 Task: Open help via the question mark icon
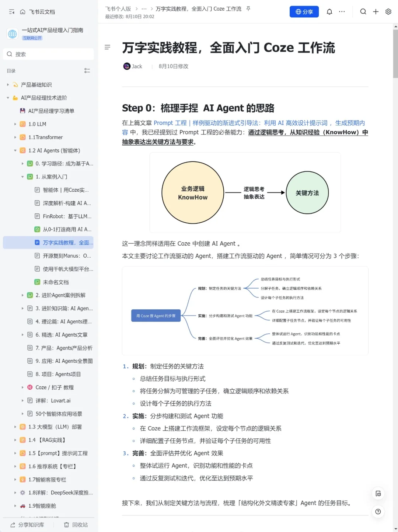point(378,512)
